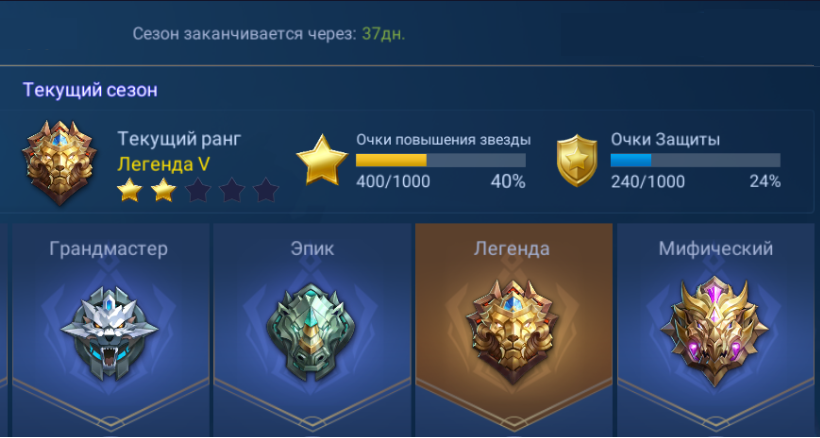Click the second filled gold rank star

(164, 190)
